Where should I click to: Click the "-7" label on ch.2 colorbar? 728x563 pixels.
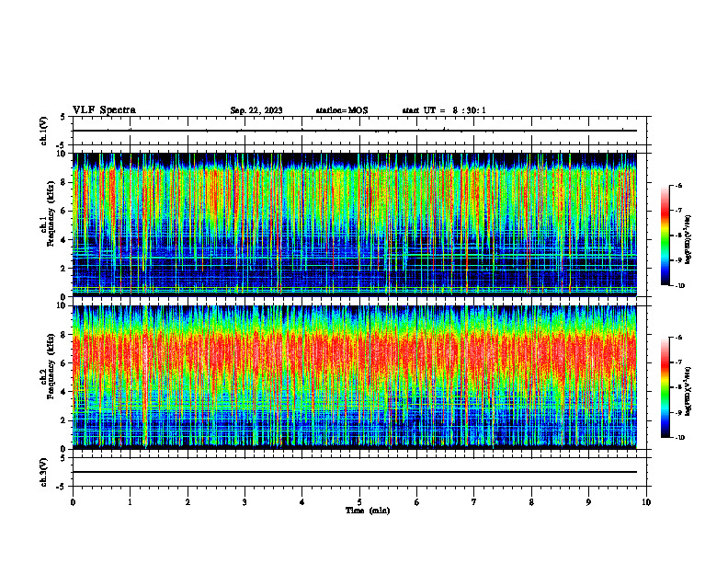678,362
